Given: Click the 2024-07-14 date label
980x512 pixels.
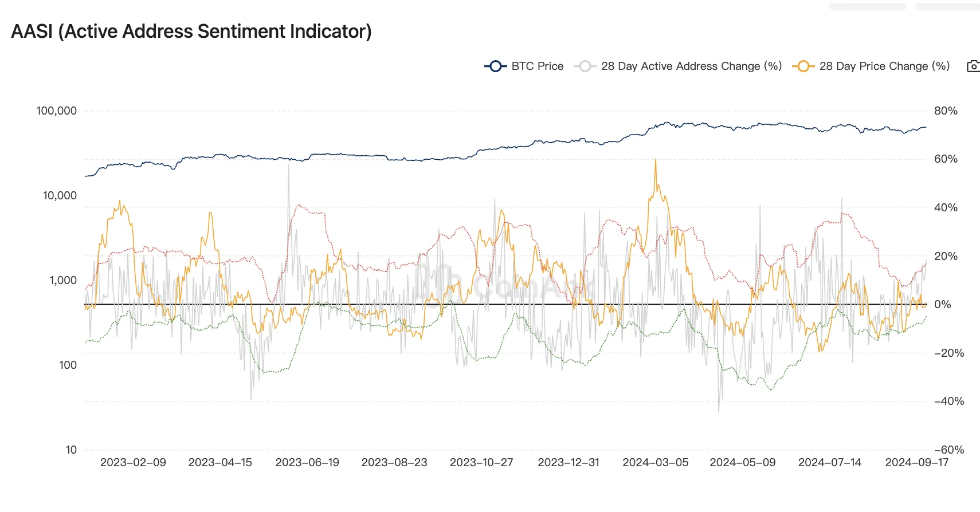Looking at the screenshot, I should coord(830,462).
